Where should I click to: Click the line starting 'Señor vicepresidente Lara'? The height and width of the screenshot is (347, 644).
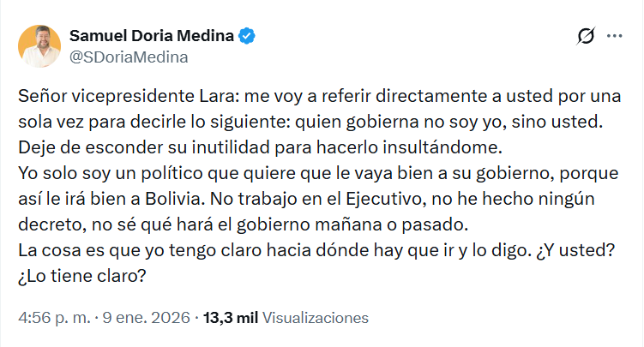317,94
